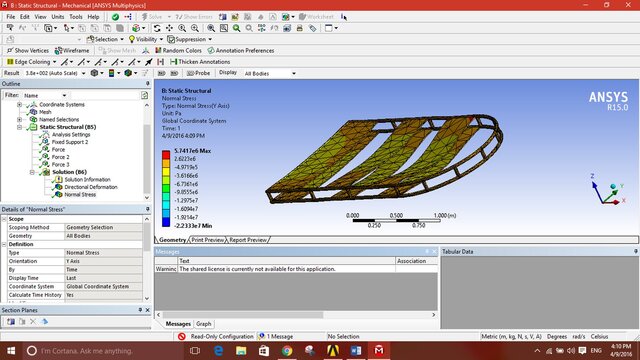Select Fixed Support 2 in the tree

point(70,142)
